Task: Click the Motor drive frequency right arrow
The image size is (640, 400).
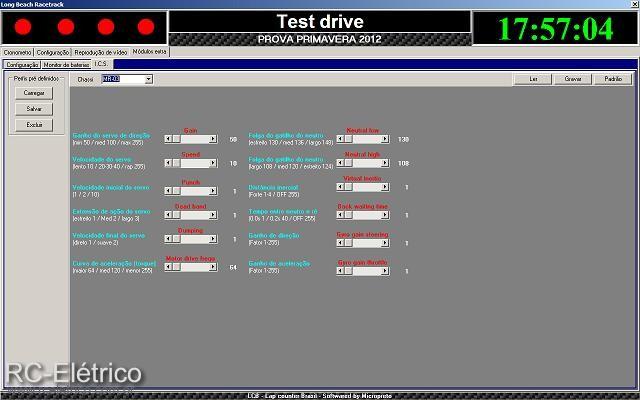Action: [213, 267]
